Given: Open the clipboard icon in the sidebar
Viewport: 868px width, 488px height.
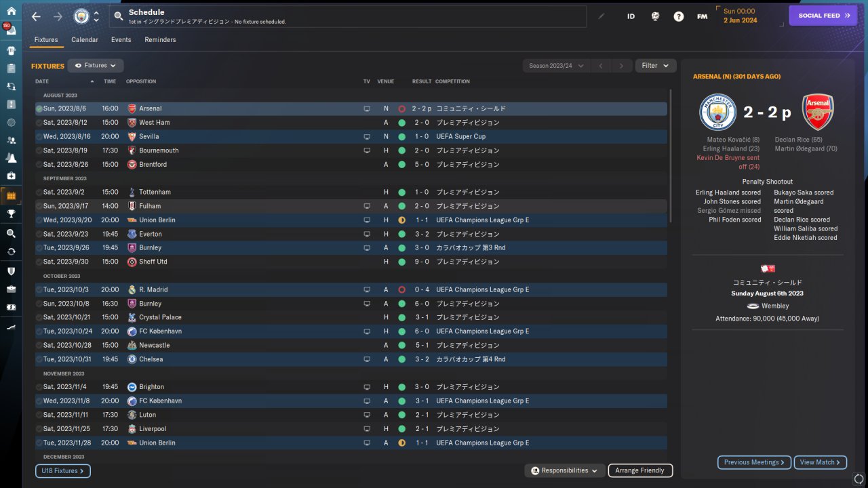Looking at the screenshot, I should click(x=11, y=68).
